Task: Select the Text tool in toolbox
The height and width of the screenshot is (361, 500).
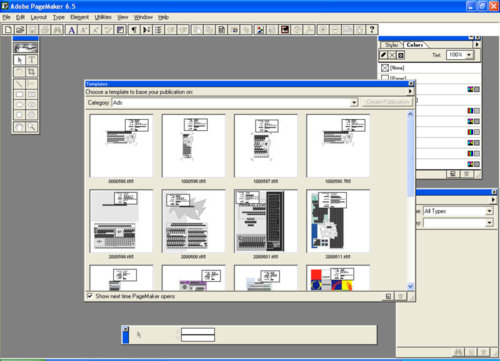Action: coord(31,60)
